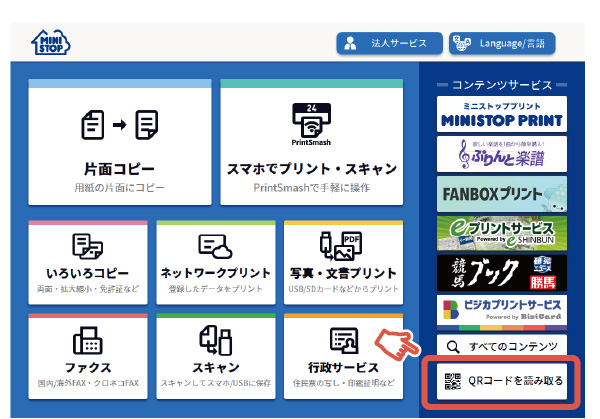This screenshot has height=419, width=600.
Task: Tap the MINI STOP logo
Action: (x=51, y=42)
